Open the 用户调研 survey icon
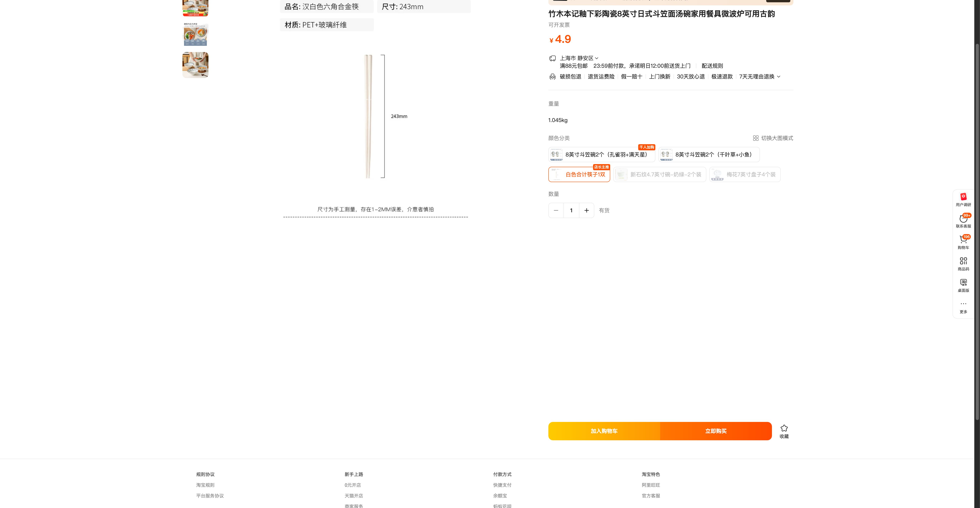 pos(963,197)
